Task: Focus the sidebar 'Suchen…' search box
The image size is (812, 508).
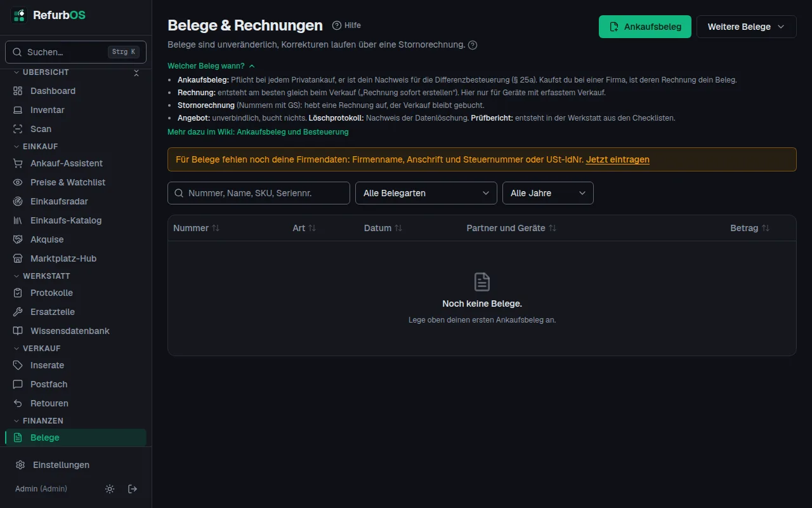Action: [x=76, y=52]
